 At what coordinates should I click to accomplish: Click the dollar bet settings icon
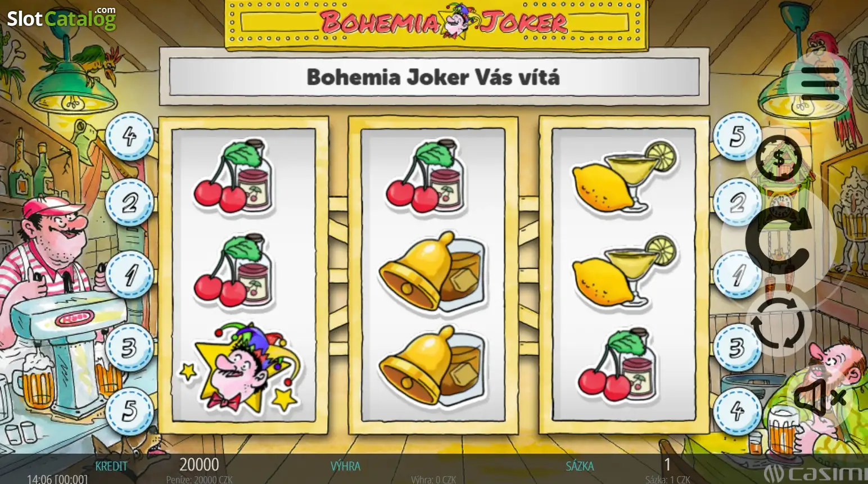[779, 159]
